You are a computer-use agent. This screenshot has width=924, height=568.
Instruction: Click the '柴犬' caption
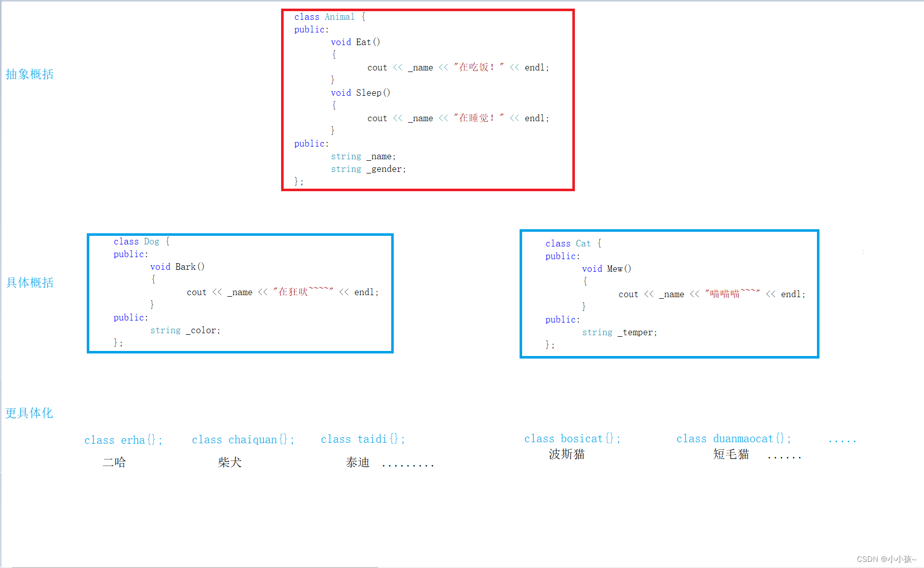[x=230, y=462]
